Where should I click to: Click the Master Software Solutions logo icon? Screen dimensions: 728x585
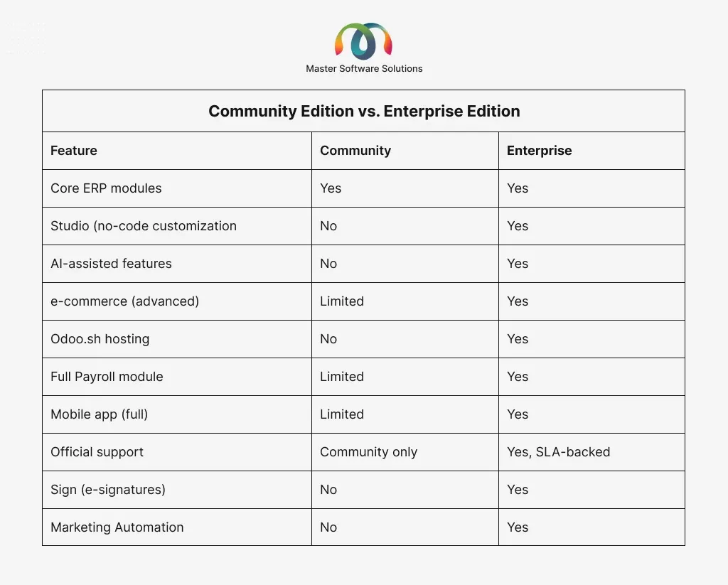coord(363,41)
